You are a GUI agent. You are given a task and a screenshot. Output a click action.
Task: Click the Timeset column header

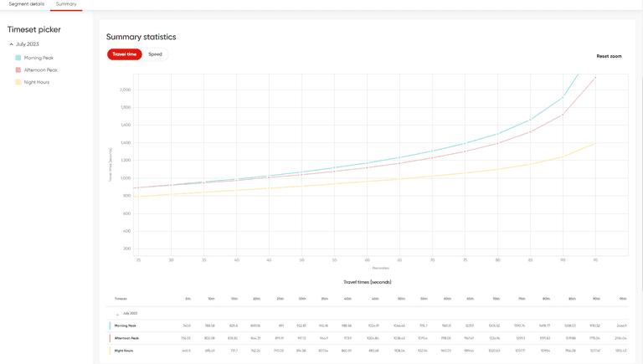pyautogui.click(x=121, y=298)
